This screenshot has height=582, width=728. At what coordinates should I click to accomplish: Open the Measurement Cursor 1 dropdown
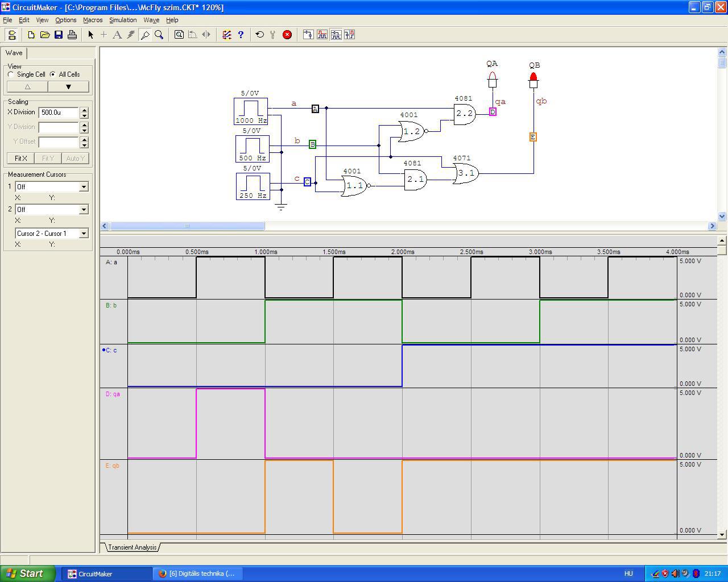[x=84, y=187]
